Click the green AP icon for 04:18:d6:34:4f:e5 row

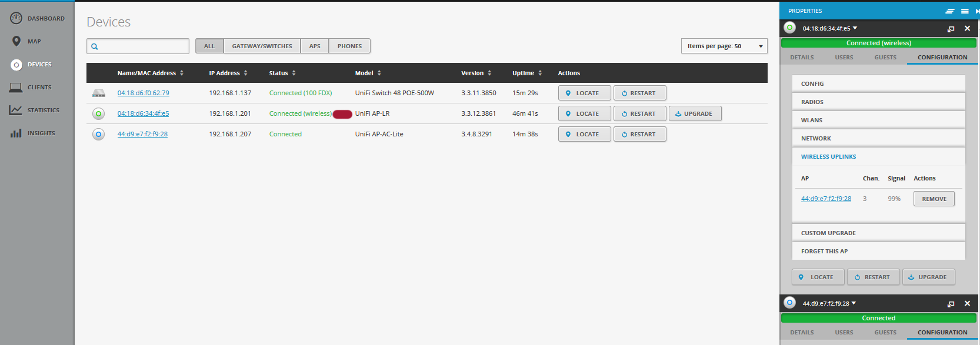pos(99,113)
